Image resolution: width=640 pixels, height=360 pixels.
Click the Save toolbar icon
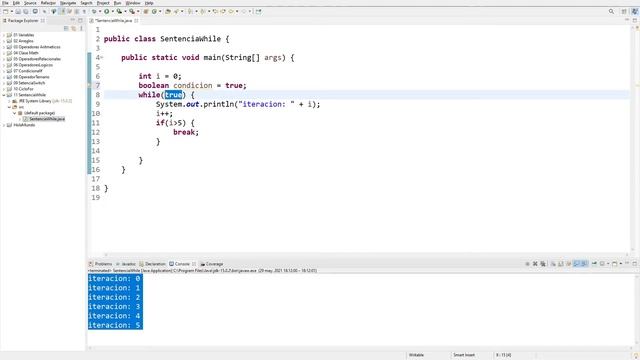pyautogui.click(x=18, y=11)
